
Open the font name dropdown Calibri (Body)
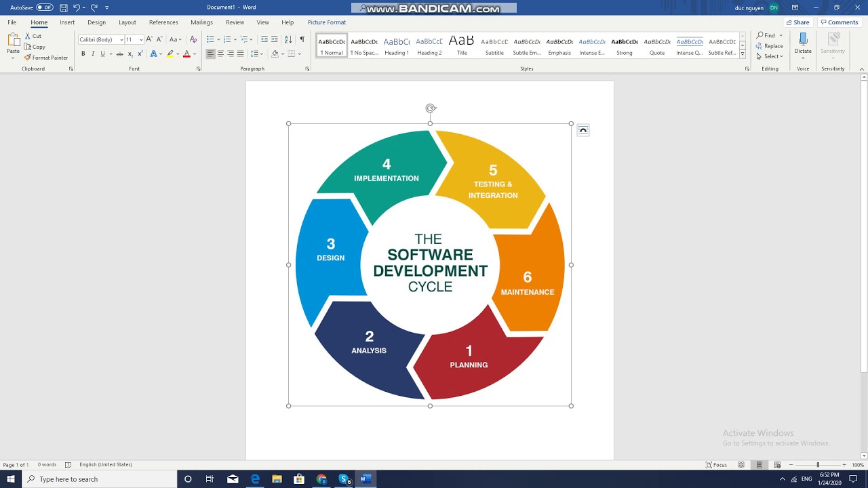121,39
